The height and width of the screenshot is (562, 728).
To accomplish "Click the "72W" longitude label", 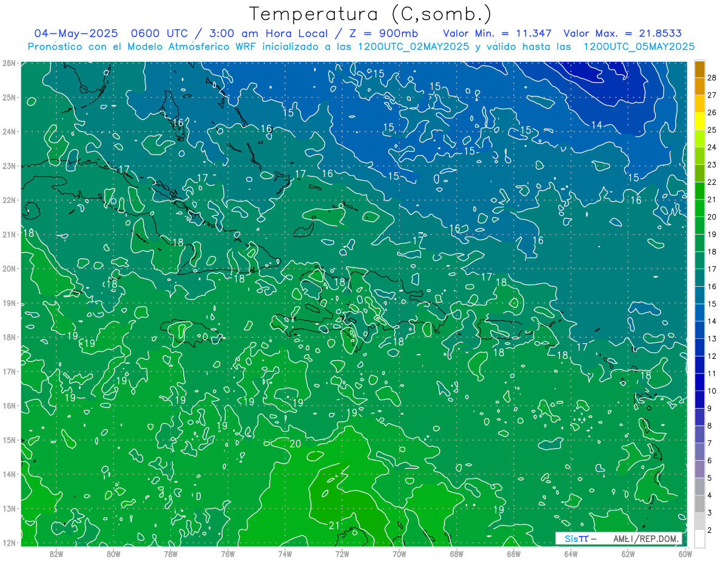I will point(342,553).
